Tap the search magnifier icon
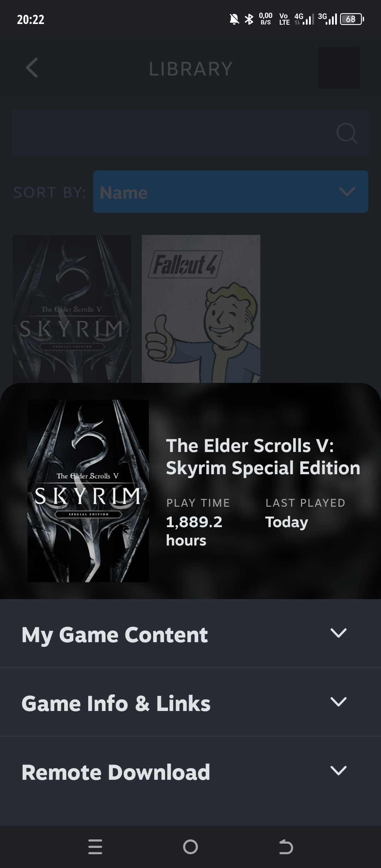The height and width of the screenshot is (868, 381). click(347, 133)
